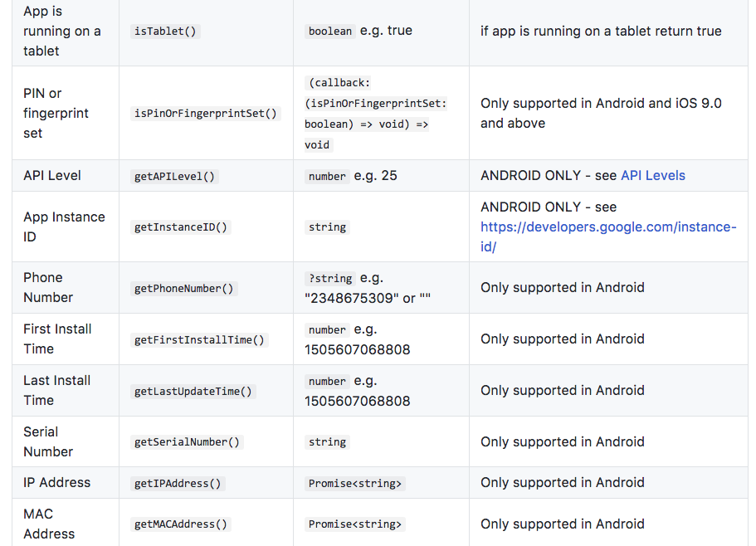The height and width of the screenshot is (546, 756).
Task: Click 'Only supported in Android' in Phone Number row
Action: click(562, 288)
